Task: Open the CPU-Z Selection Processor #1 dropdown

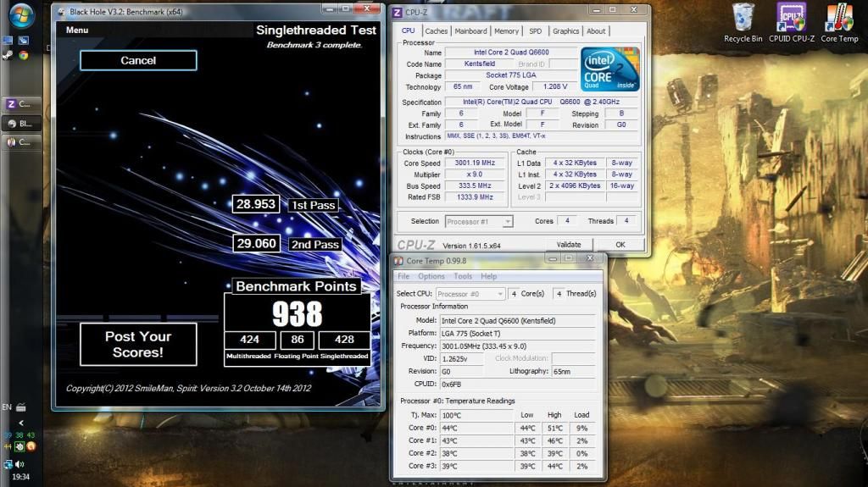Action: click(479, 221)
